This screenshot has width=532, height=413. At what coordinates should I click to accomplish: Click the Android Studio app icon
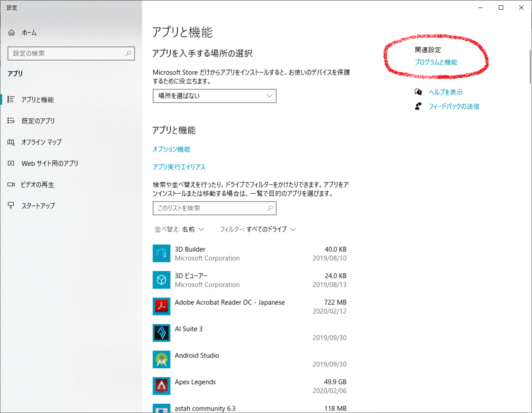(161, 360)
